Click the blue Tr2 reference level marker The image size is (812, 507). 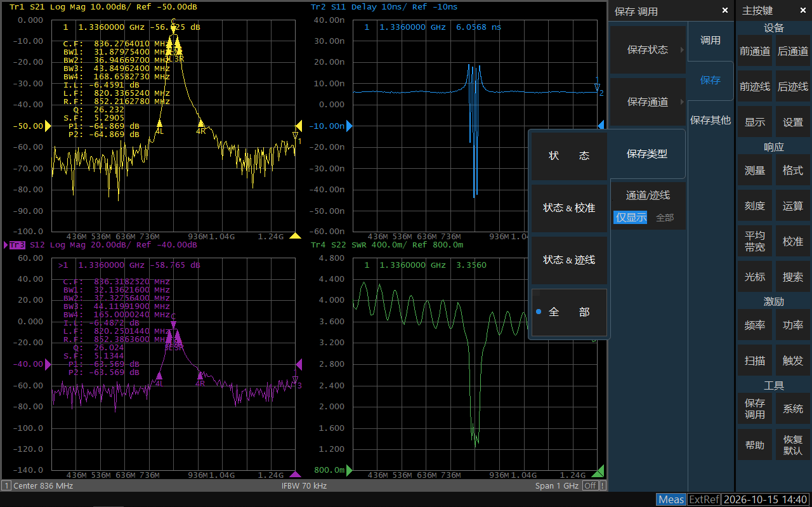pyautogui.click(x=349, y=126)
